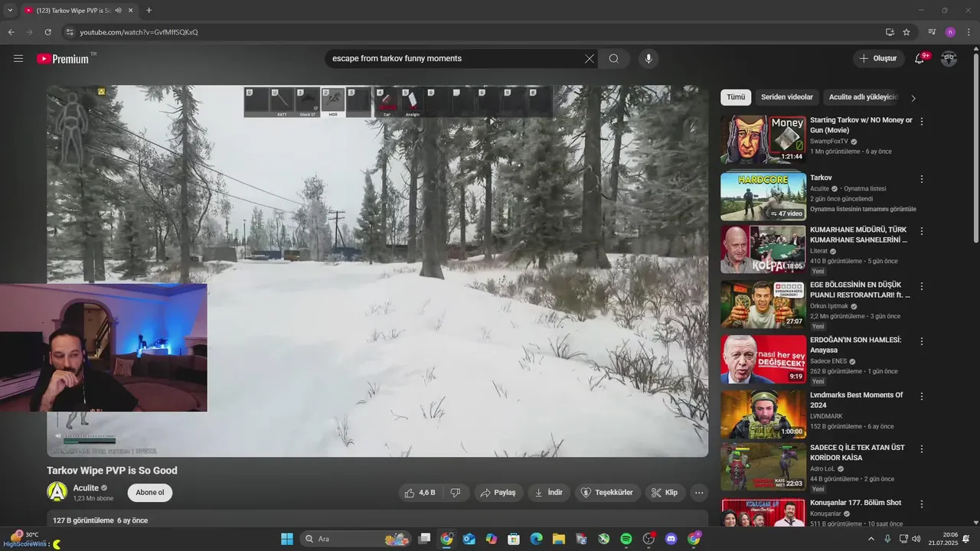Go to YouTube Premium home logo
The image size is (980, 551).
click(x=63, y=59)
